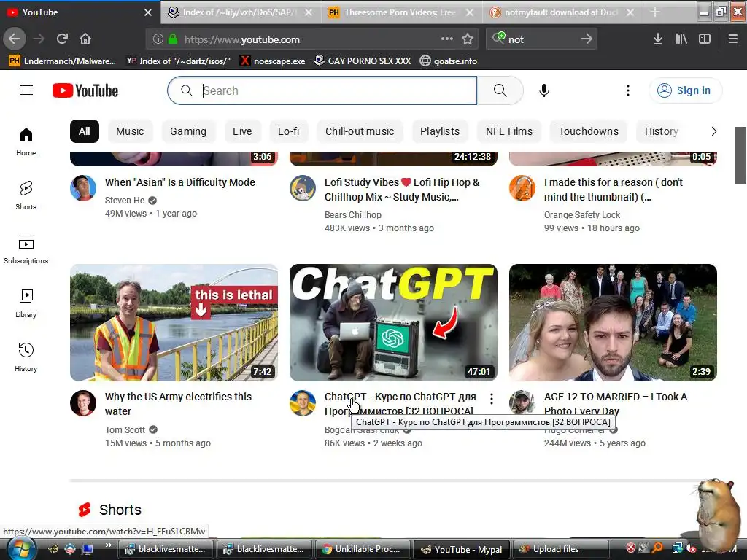Open noescape.exe bookmark

(273, 61)
